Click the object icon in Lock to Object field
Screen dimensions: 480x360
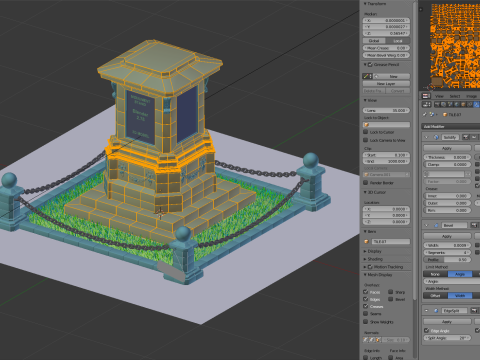[366, 125]
